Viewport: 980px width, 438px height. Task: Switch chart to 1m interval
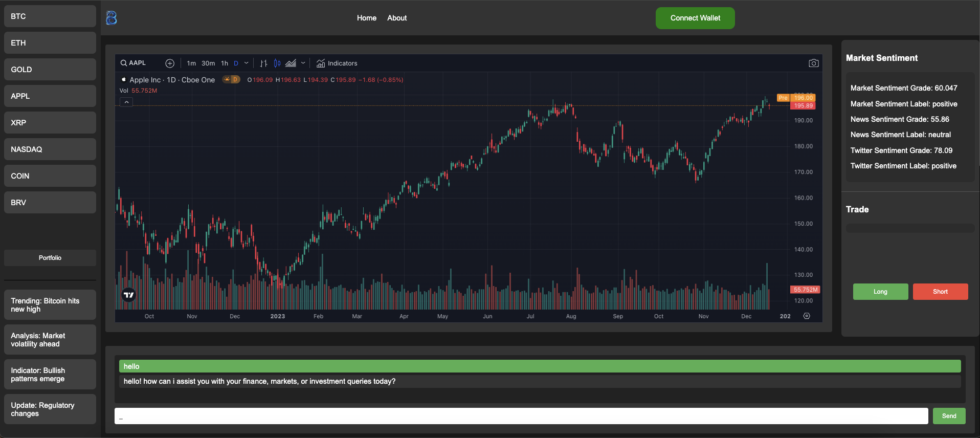191,63
